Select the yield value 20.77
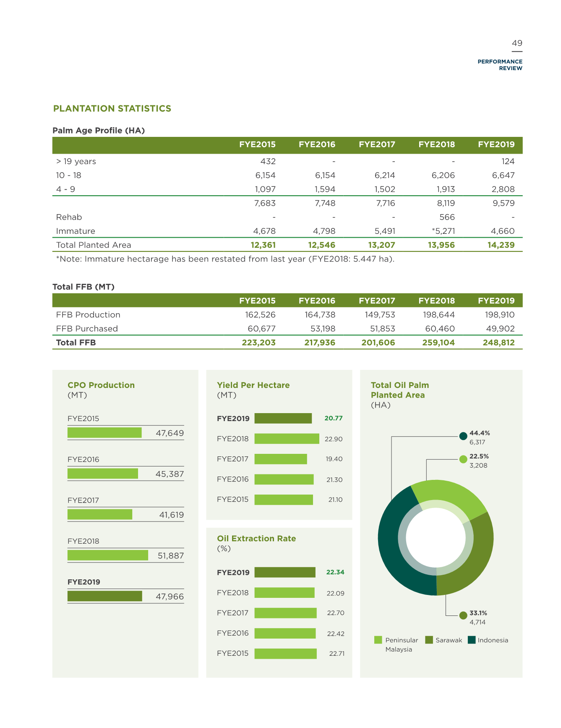This screenshot has height=728, width=561. click(x=334, y=419)
